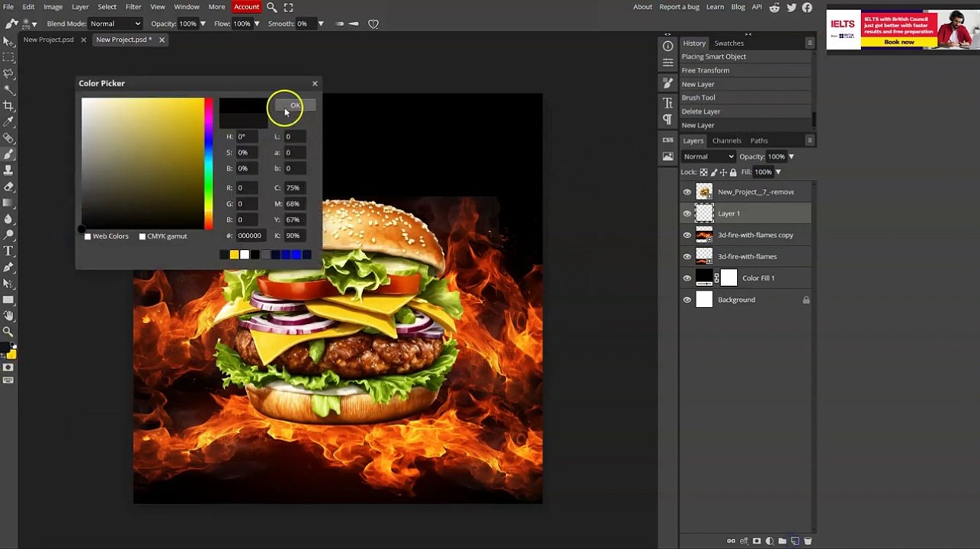Select the Spot Healing tool
The width and height of the screenshot is (980, 549).
coord(8,138)
